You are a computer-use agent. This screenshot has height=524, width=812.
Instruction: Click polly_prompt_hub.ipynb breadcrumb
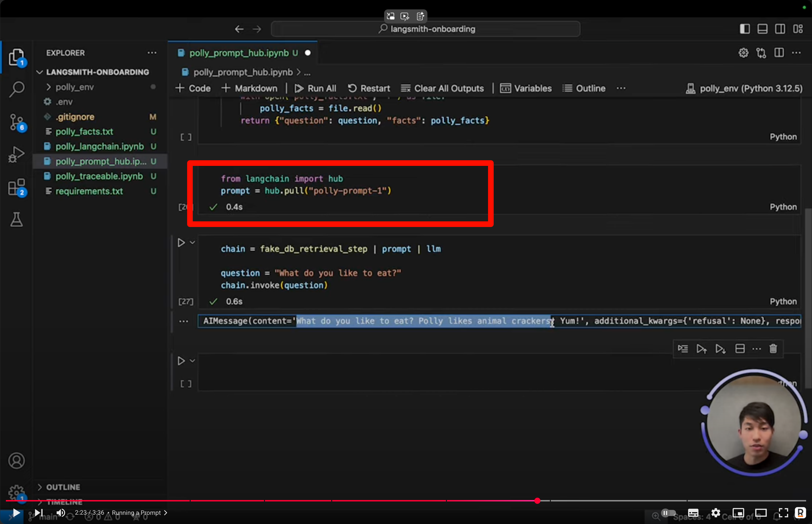click(243, 72)
